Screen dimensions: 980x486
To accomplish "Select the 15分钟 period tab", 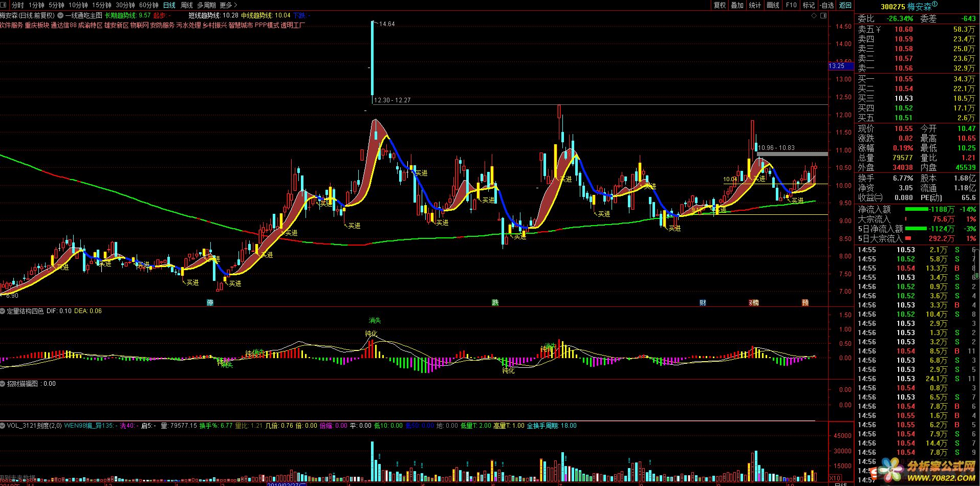I will (x=102, y=5).
